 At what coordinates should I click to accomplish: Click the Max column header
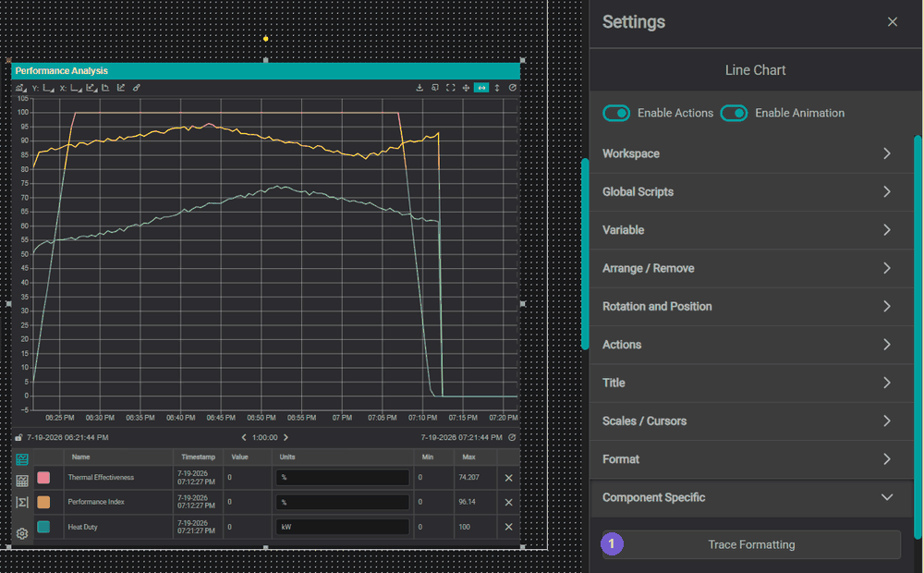(469, 457)
